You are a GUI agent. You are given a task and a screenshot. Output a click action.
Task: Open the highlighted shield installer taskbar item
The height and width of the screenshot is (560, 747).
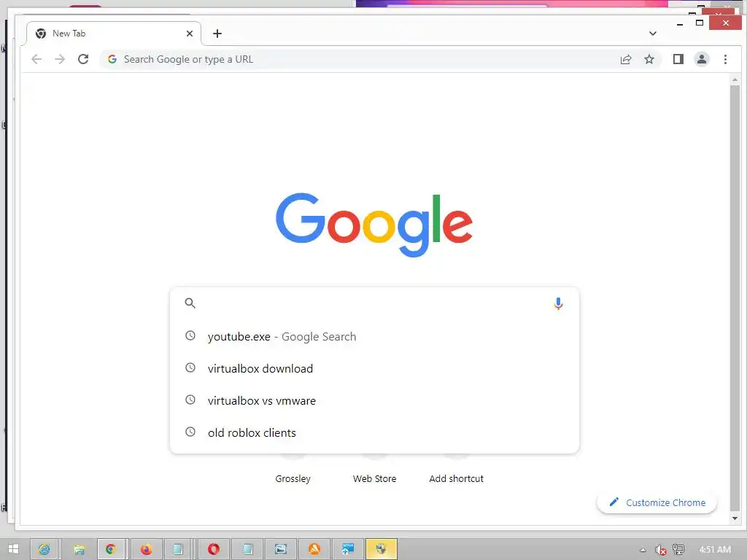coord(381,550)
